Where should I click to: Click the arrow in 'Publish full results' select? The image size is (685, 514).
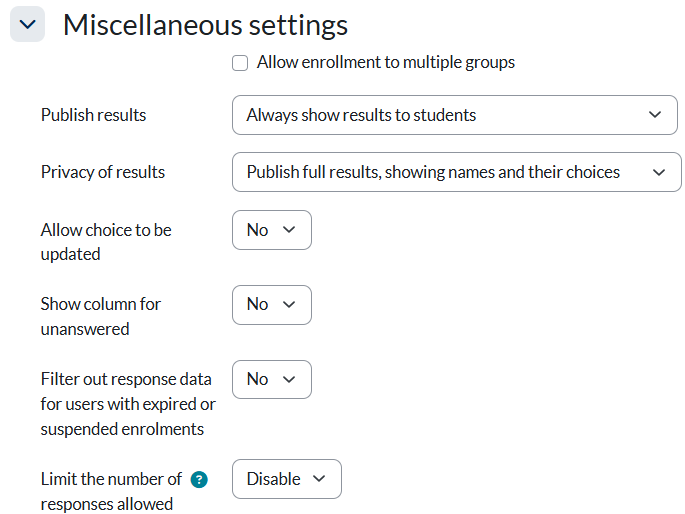[659, 172]
